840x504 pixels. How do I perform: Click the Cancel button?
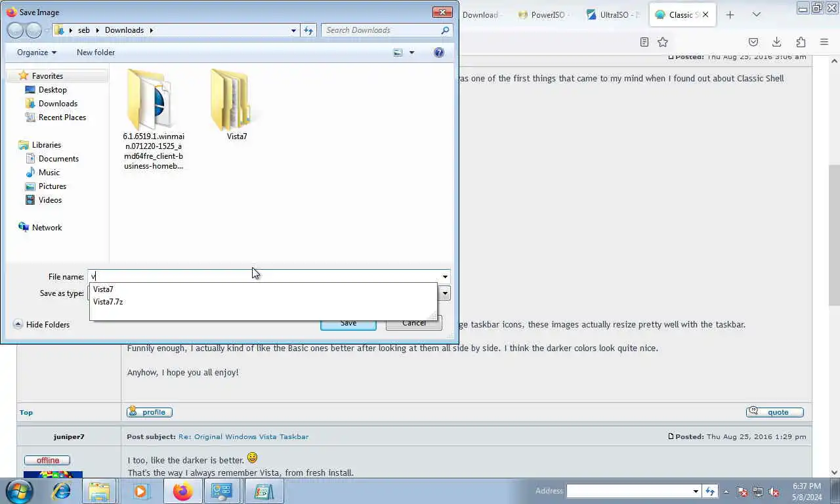point(414,323)
